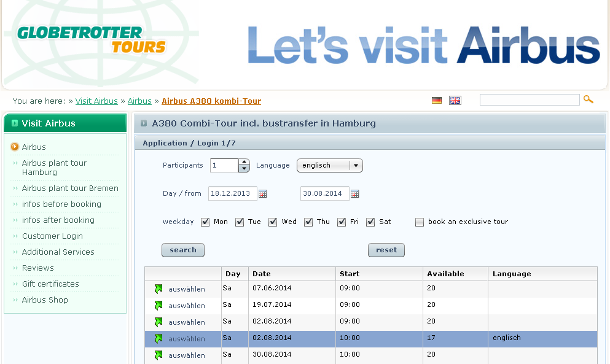Click the orange magnifier search icon
Image resolution: width=610 pixels, height=364 pixels.
point(588,99)
